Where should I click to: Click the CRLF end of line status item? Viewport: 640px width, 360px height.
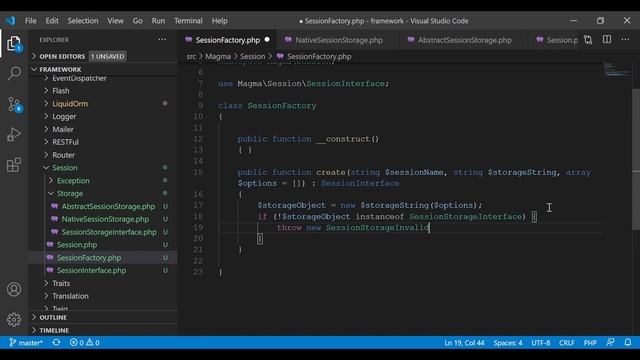(x=567, y=342)
